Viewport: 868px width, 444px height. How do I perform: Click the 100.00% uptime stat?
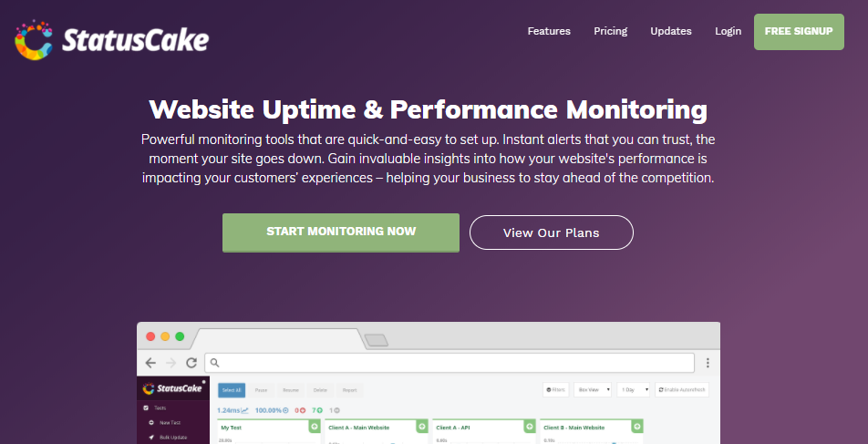[x=272, y=411]
